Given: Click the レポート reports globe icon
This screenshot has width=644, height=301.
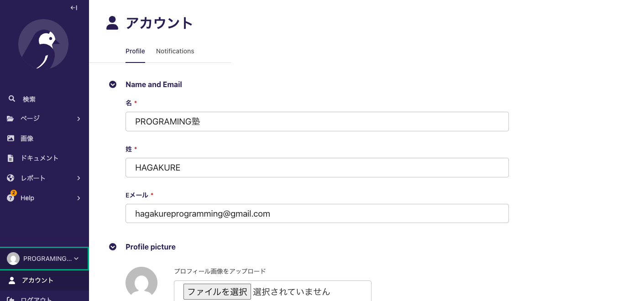Looking at the screenshot, I should pos(10,178).
